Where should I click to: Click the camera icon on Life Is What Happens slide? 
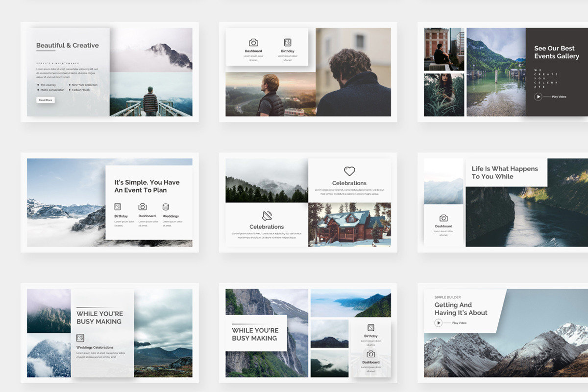(443, 218)
